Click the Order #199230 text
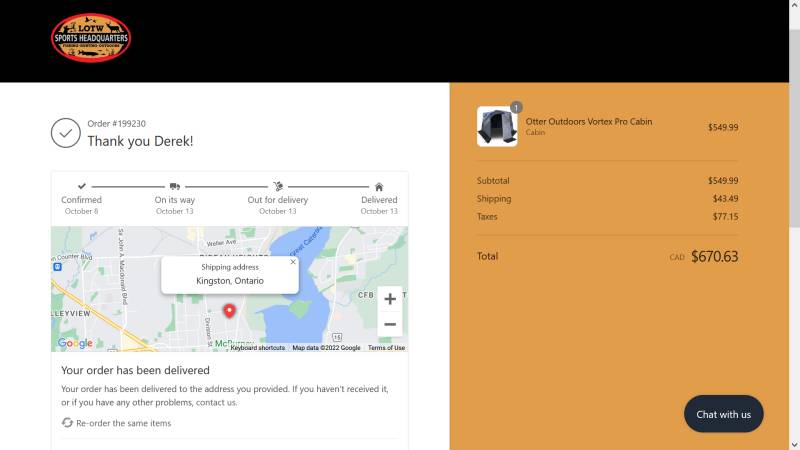The width and height of the screenshot is (800, 450). click(x=116, y=123)
